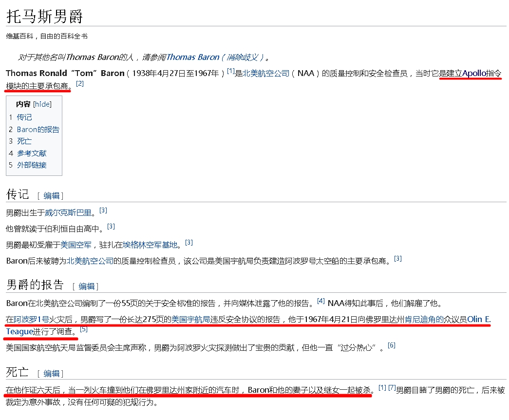Viewport: 509px width, 420px height.
Task: Jump to 参考文献 in contents
Action: 32,153
